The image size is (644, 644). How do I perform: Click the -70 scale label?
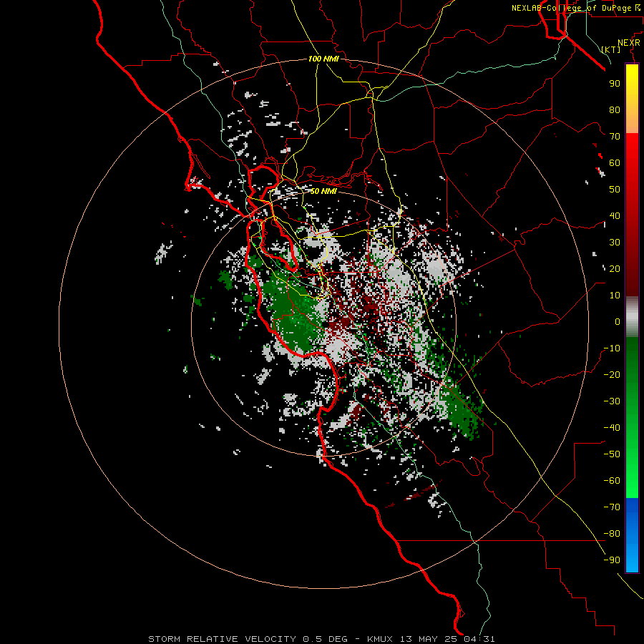click(612, 507)
